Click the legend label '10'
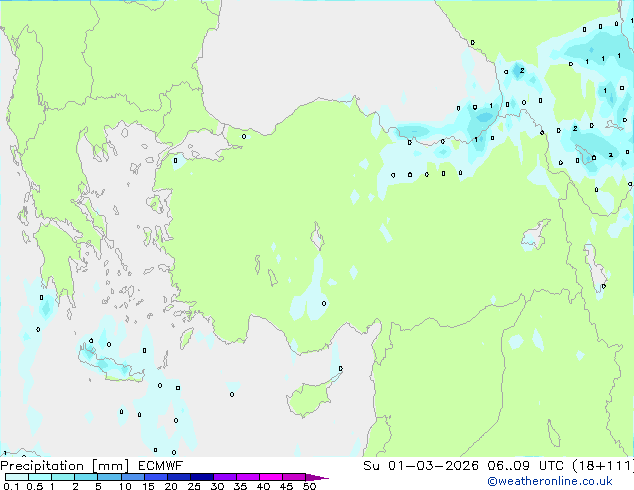The image size is (634, 490). pos(125,486)
